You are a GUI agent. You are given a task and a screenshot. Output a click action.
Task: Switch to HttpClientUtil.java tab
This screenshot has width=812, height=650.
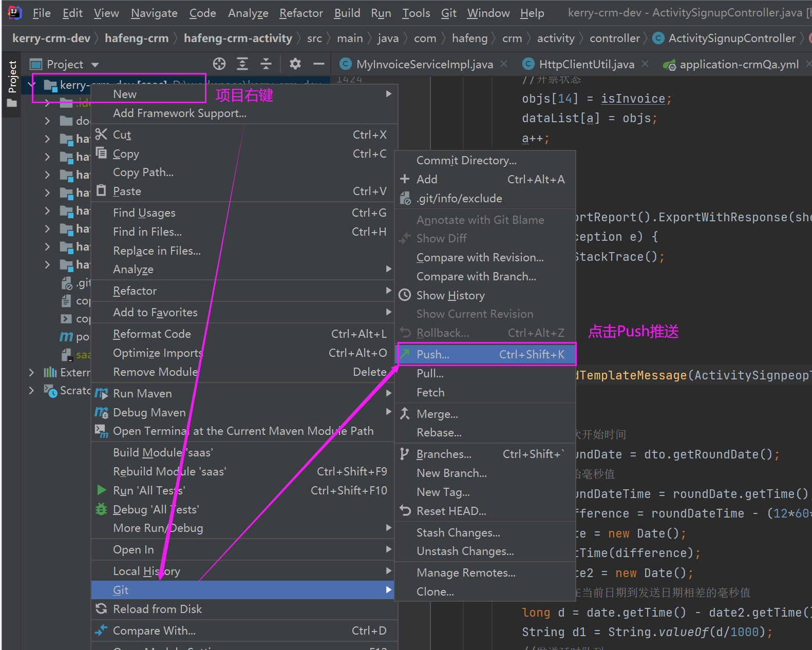(x=587, y=64)
